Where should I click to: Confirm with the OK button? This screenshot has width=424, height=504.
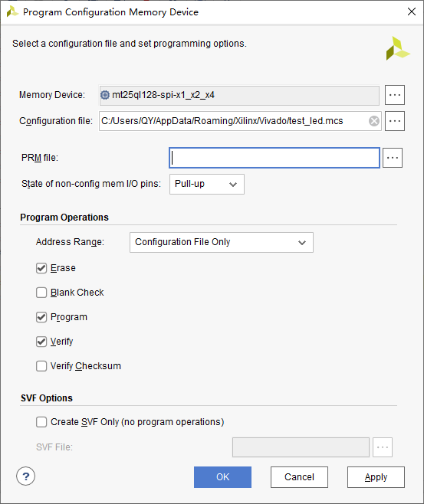(222, 477)
